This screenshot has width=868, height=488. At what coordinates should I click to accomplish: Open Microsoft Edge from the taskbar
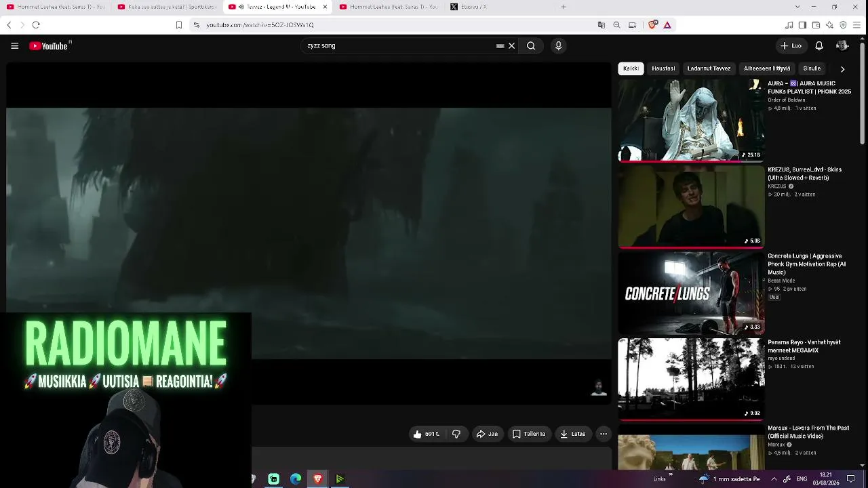coord(296,479)
